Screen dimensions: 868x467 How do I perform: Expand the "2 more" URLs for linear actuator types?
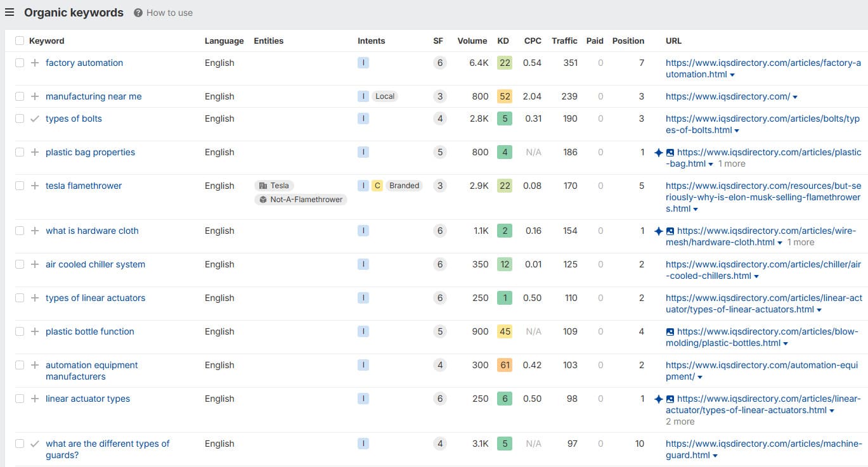pyautogui.click(x=680, y=421)
